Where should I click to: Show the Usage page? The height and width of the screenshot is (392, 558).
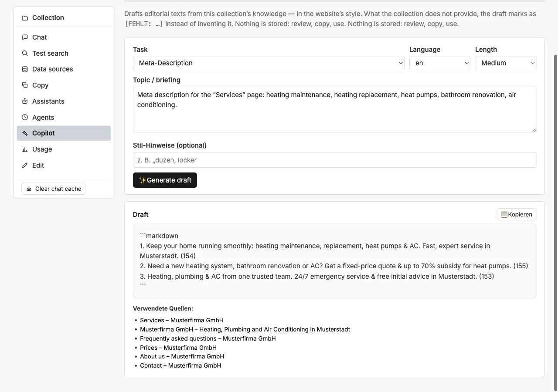64,149
